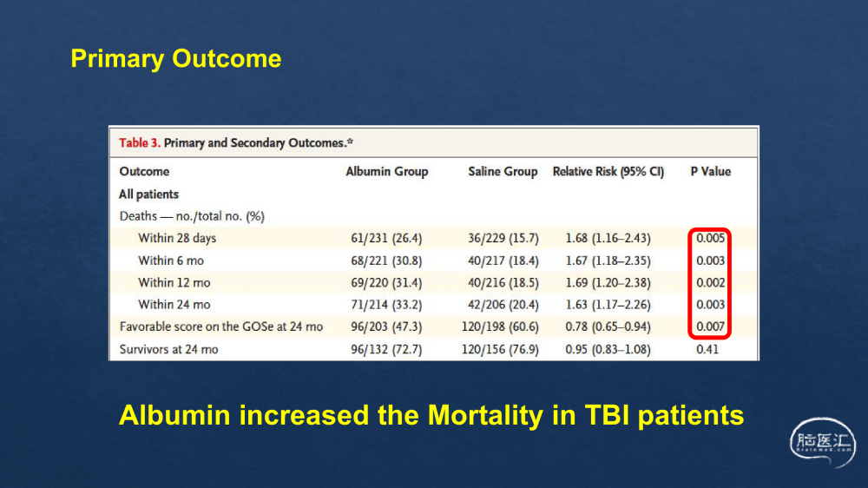Screen dimensions: 868x488
Task: Click albumin value '96/203 (47.3)'
Action: coord(386,326)
